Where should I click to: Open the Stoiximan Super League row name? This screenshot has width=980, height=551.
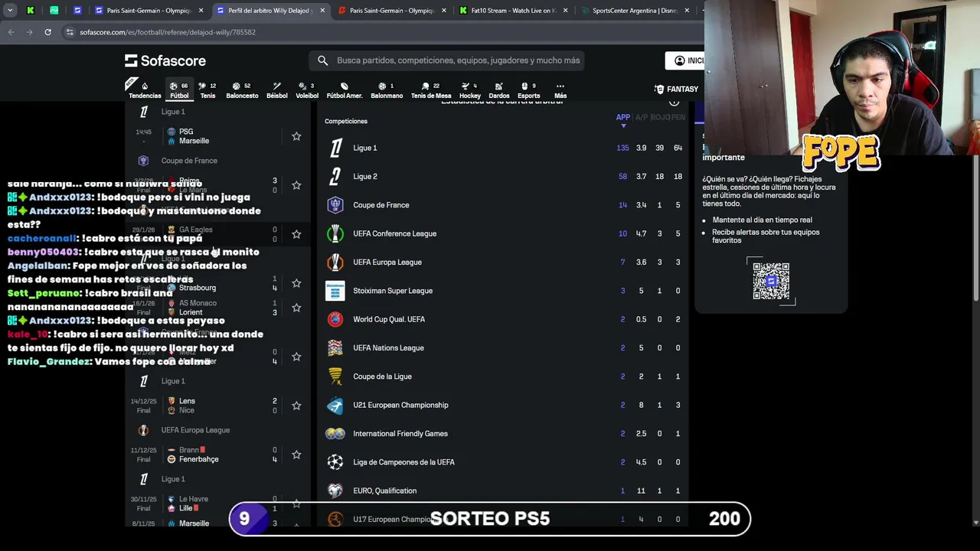(x=393, y=291)
